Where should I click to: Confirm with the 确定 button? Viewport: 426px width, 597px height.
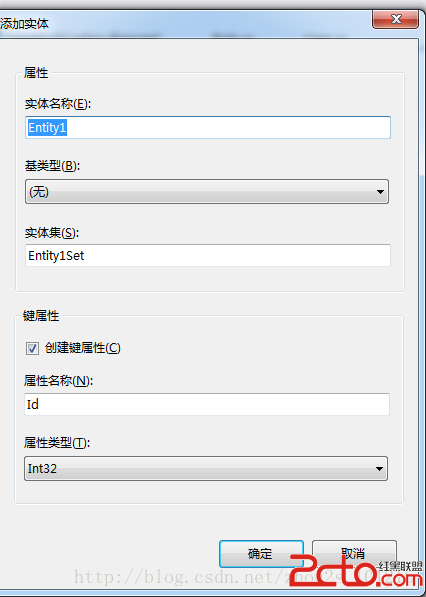point(261,554)
